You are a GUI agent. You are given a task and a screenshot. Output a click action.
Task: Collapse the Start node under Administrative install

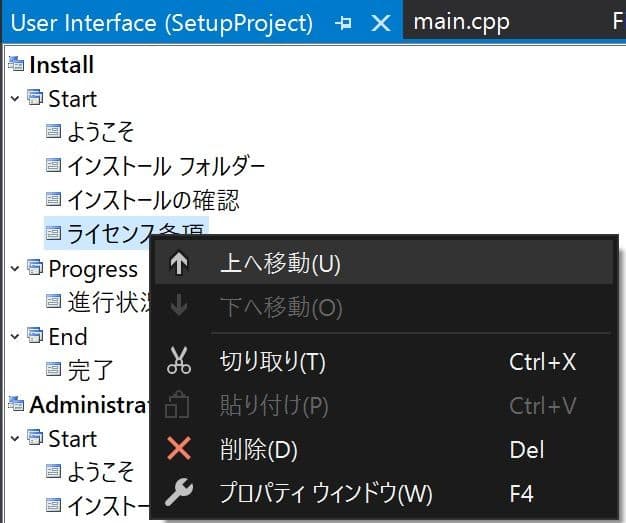15,439
